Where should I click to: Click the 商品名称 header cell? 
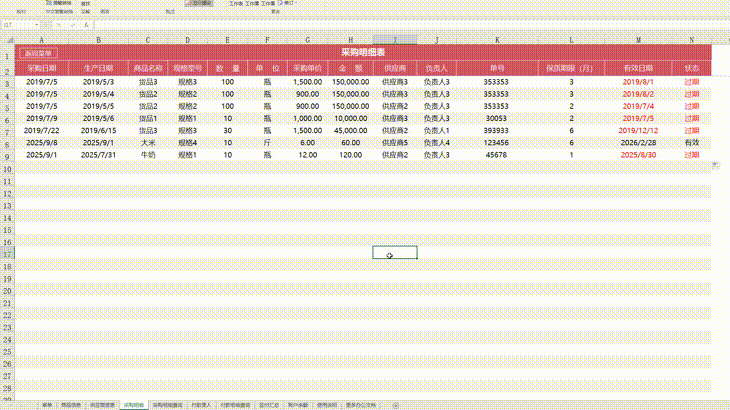pyautogui.click(x=148, y=68)
